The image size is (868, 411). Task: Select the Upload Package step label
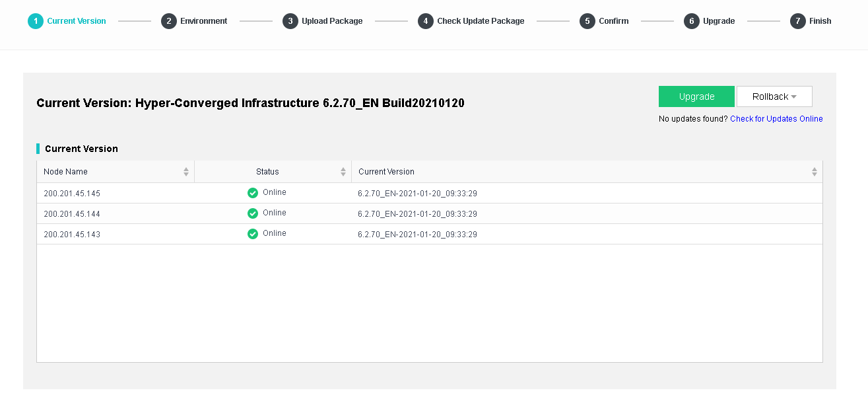click(x=332, y=21)
